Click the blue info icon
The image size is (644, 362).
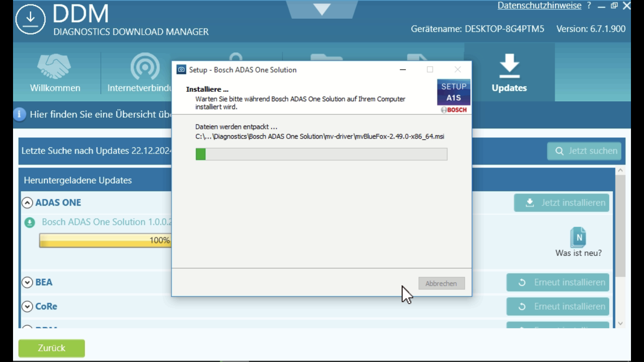pos(19,114)
